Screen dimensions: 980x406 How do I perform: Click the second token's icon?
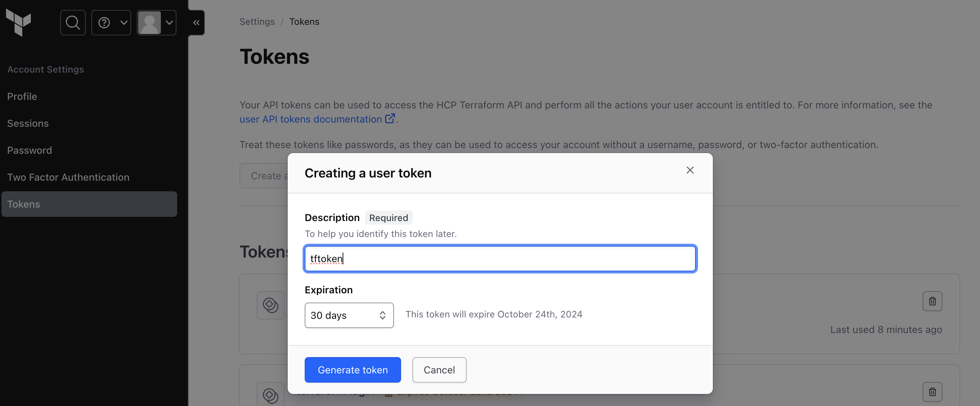[x=270, y=395]
